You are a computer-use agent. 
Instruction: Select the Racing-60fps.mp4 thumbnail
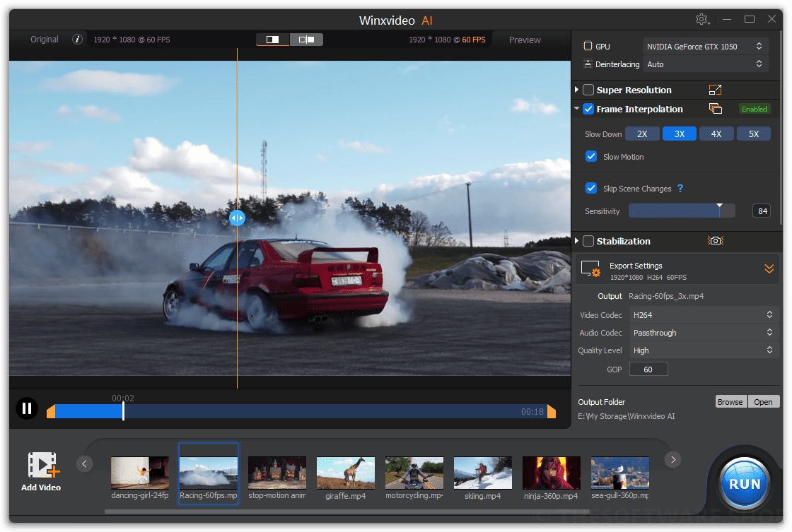tap(209, 473)
